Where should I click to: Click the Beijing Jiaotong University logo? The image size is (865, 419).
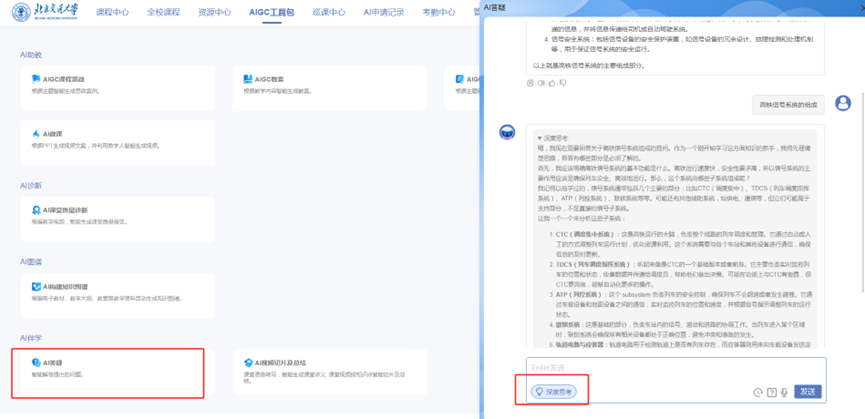[x=45, y=13]
